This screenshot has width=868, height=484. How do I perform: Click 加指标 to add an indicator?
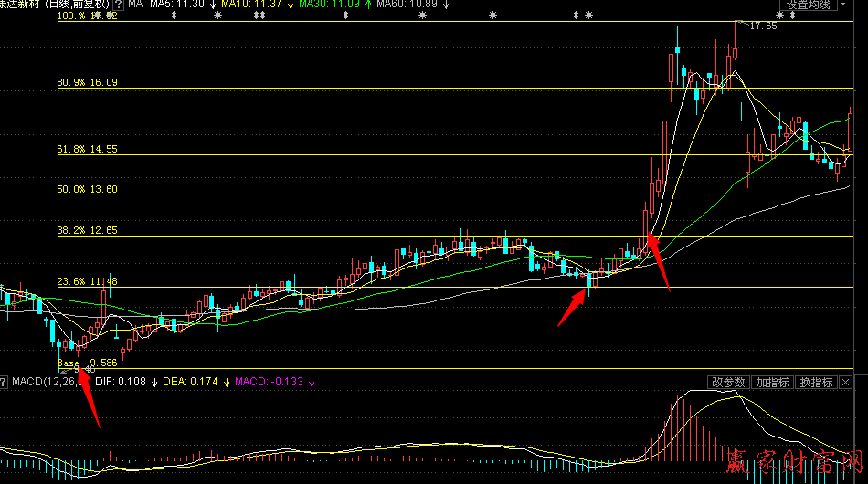pyautogui.click(x=772, y=382)
